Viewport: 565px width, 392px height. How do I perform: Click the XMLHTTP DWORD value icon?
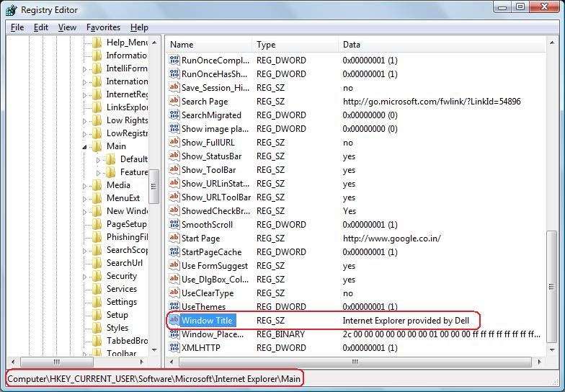click(174, 347)
